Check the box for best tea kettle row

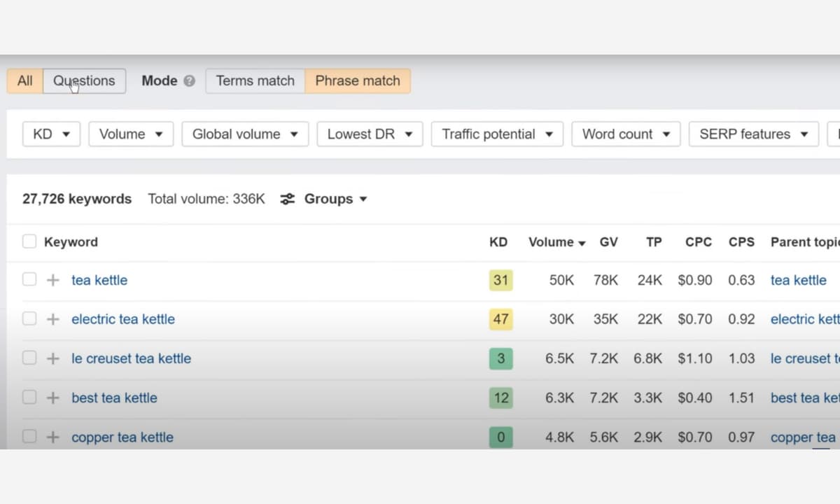click(x=29, y=397)
